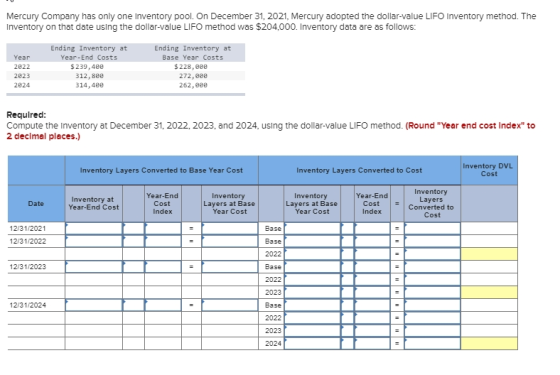Click left-section Layers at Base Year Cost, 12/31/2024
Screen dimensions: 560x375
click(x=230, y=305)
